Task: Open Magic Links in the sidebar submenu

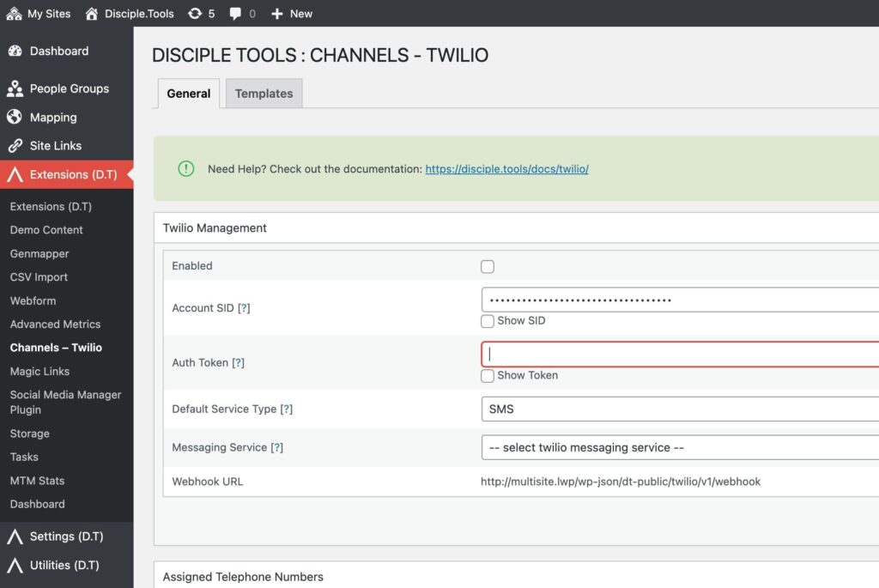Action: [x=39, y=372]
